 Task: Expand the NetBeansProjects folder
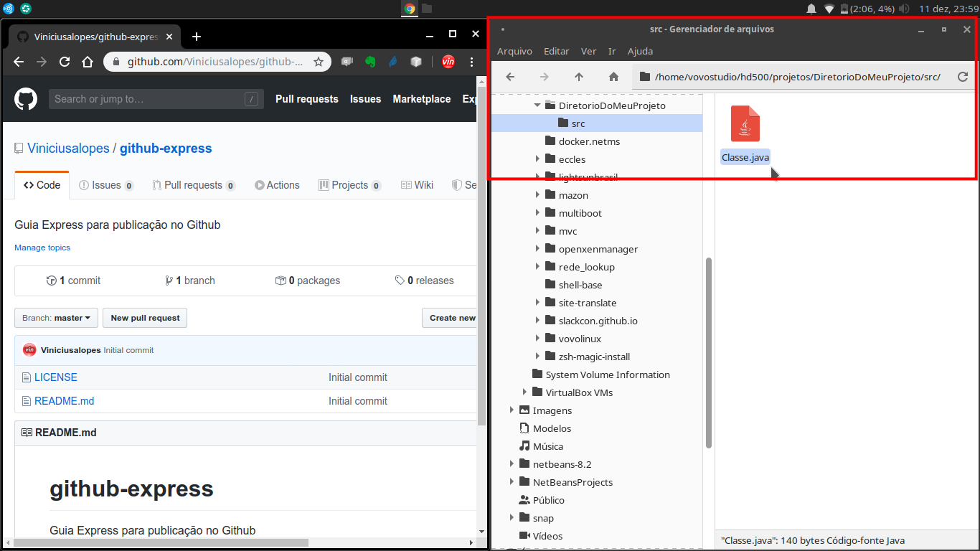coord(512,482)
